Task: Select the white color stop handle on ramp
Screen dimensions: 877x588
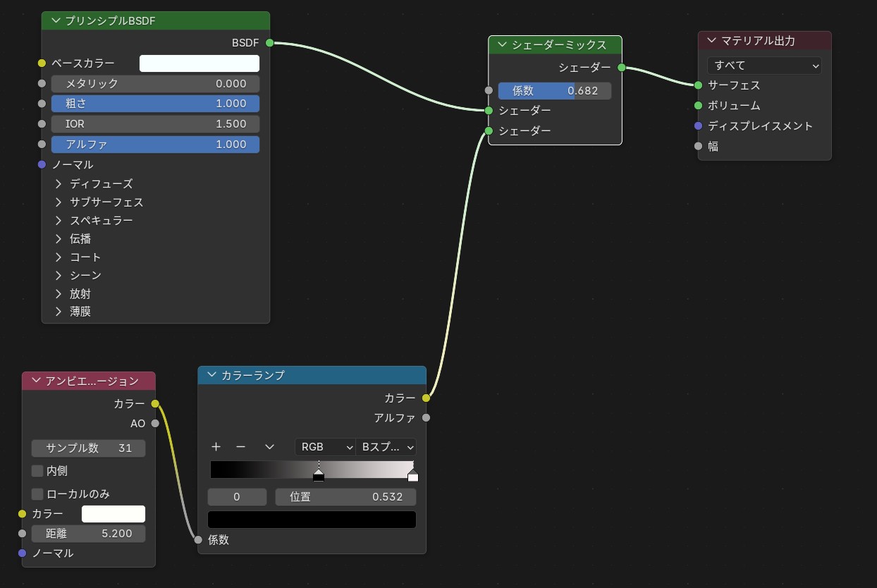Action: tap(412, 476)
